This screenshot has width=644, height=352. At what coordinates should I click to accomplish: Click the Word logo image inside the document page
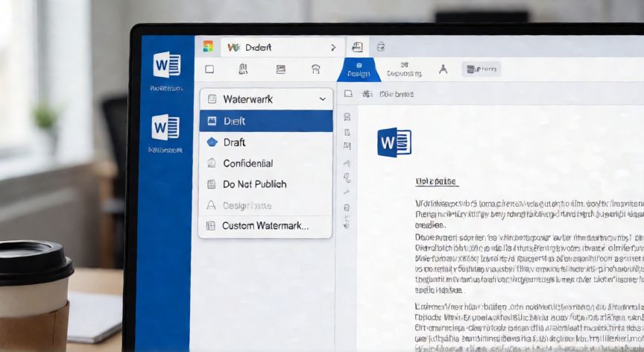394,142
